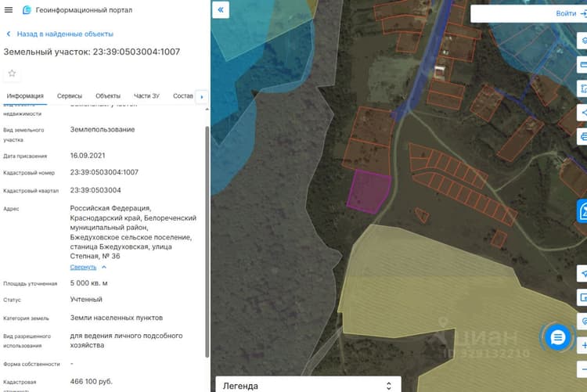Click the Землепользование value
Image resolution: width=587 pixels, height=392 pixels.
pos(103,130)
